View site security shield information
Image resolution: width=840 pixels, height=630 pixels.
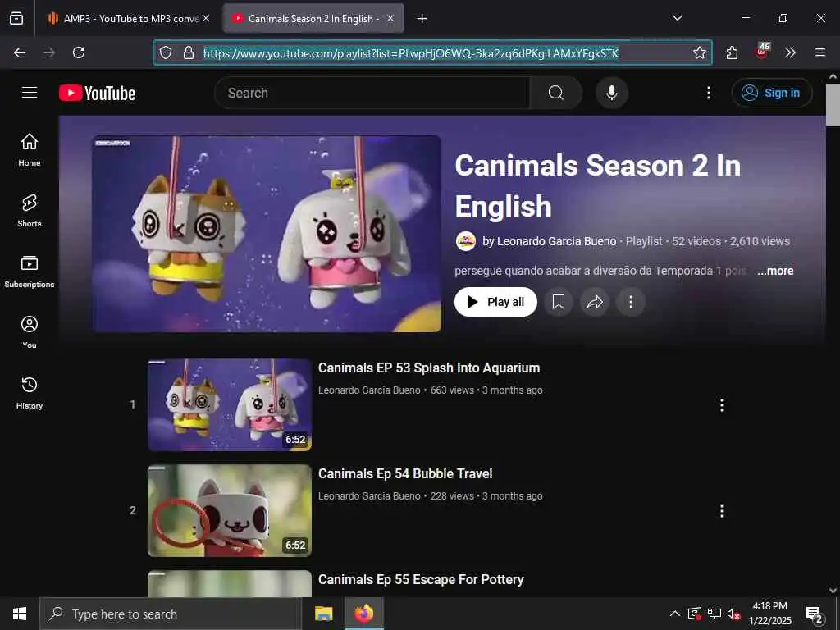(x=166, y=52)
